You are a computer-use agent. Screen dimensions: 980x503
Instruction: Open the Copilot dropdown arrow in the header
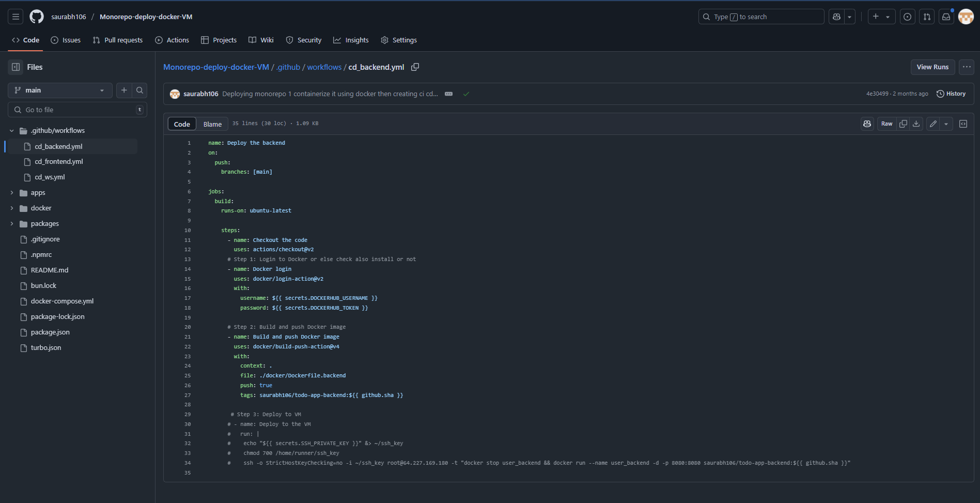pyautogui.click(x=849, y=17)
